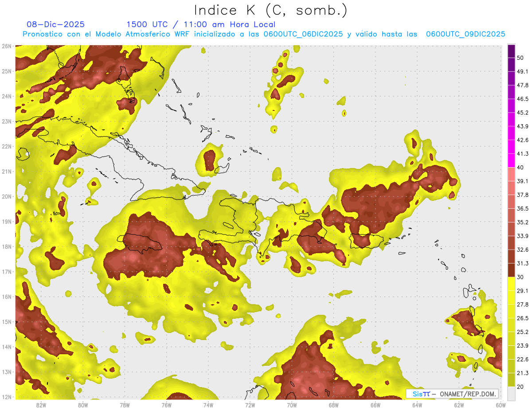Pick the bright yellow legend swatch between 29.1 and 30
This screenshot has height=411, width=532.
[511, 284]
